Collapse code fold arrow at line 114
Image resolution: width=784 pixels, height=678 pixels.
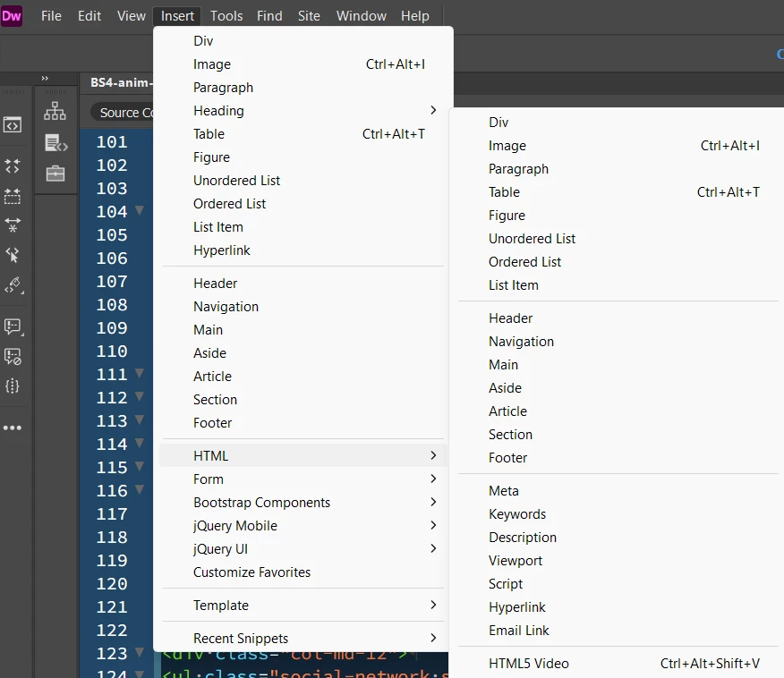pyautogui.click(x=140, y=443)
